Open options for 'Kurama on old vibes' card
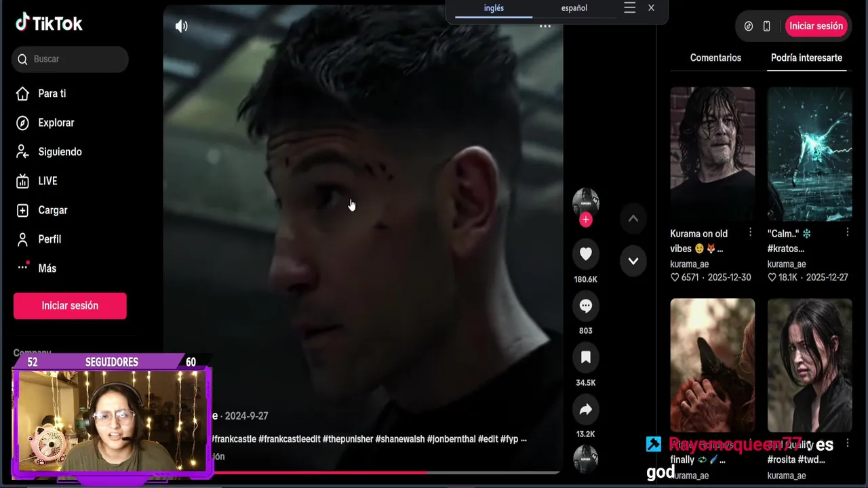The height and width of the screenshot is (488, 868). tap(750, 232)
